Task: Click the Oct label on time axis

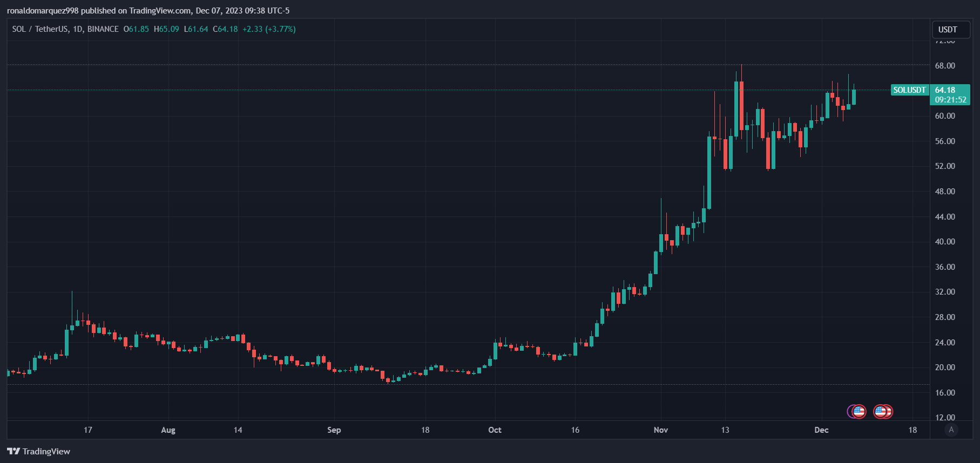Action: click(x=495, y=430)
